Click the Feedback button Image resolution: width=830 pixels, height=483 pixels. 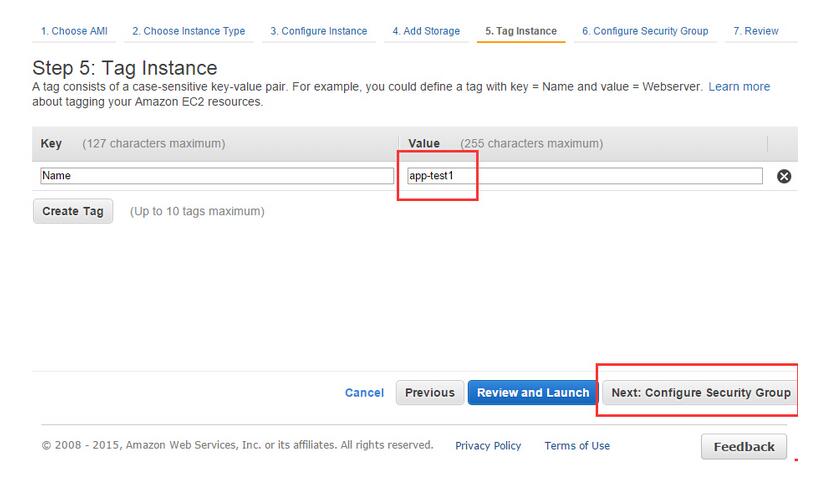click(744, 447)
